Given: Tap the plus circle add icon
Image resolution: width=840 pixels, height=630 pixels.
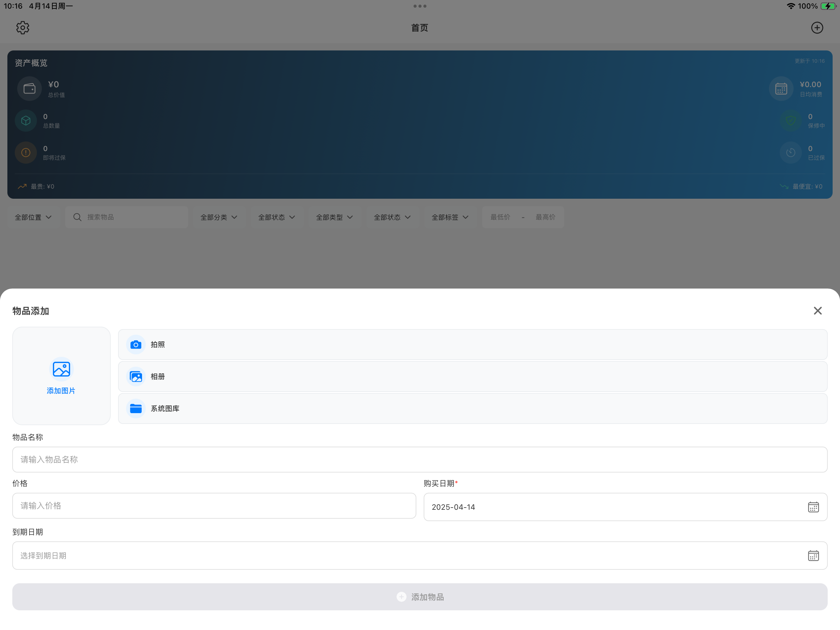Looking at the screenshot, I should pyautogui.click(x=817, y=28).
